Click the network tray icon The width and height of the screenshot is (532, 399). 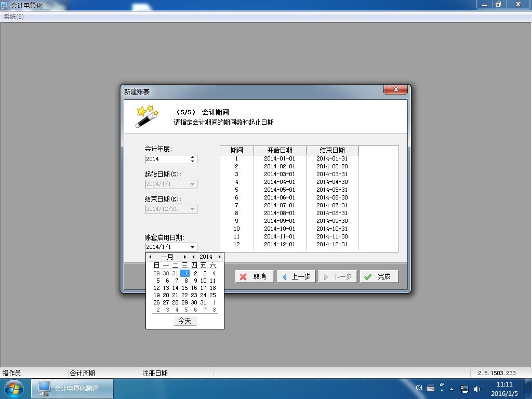click(464, 389)
